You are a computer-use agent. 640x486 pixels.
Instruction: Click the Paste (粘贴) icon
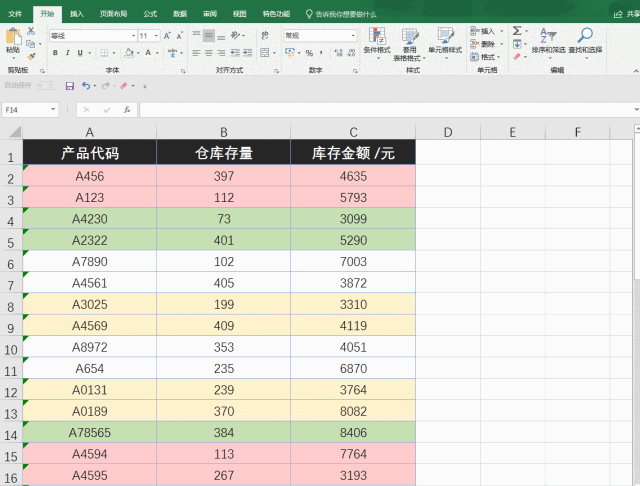click(13, 42)
